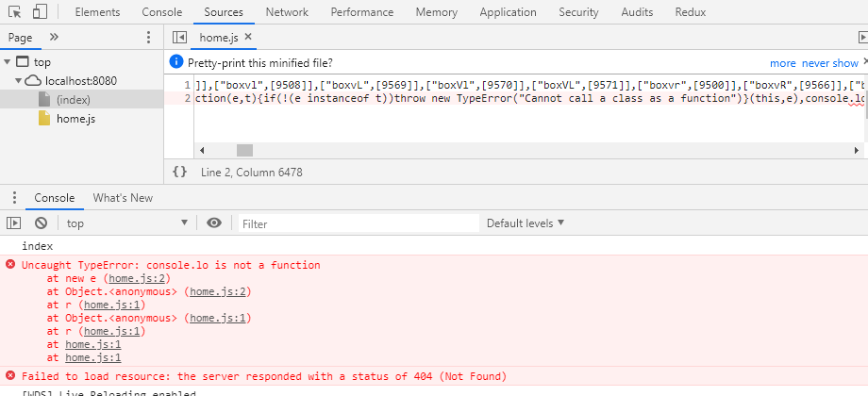Open first Object.<anonymous> home.js:2 link
Image resolution: width=868 pixels, height=396 pixels.
coord(220,291)
